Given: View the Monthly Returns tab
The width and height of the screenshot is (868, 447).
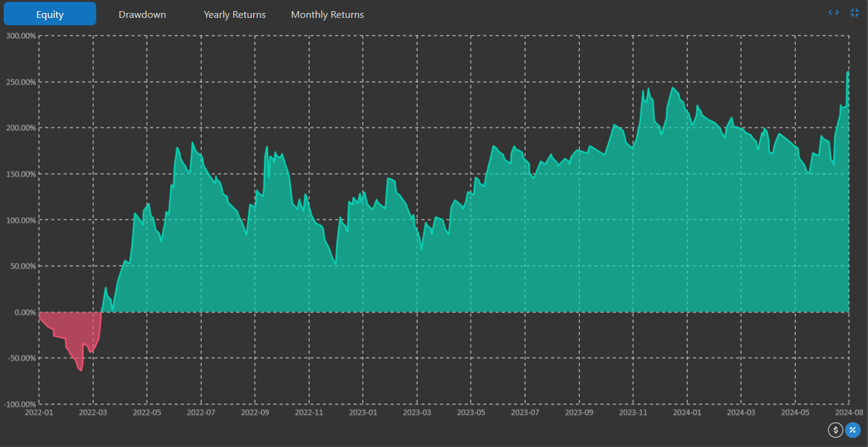Looking at the screenshot, I should [x=327, y=14].
